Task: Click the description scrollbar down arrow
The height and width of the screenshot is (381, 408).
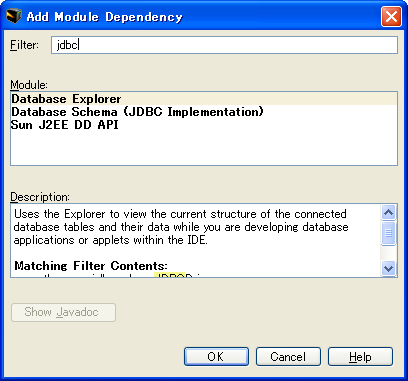Action: tap(388, 268)
